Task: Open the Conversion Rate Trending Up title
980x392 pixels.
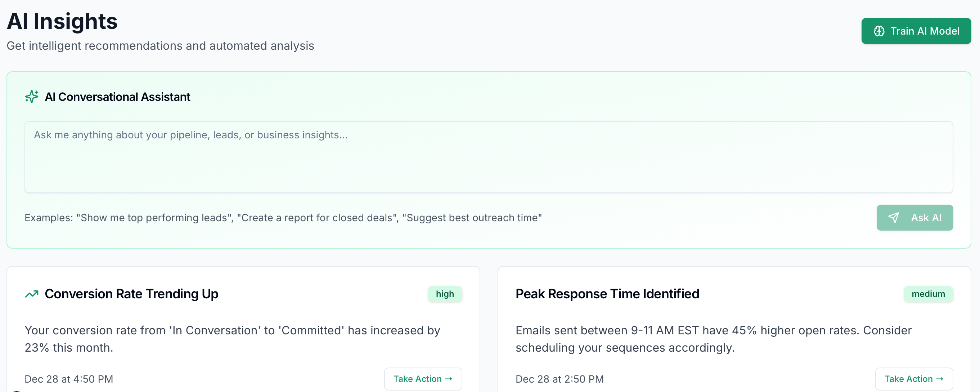Action: coord(131,294)
